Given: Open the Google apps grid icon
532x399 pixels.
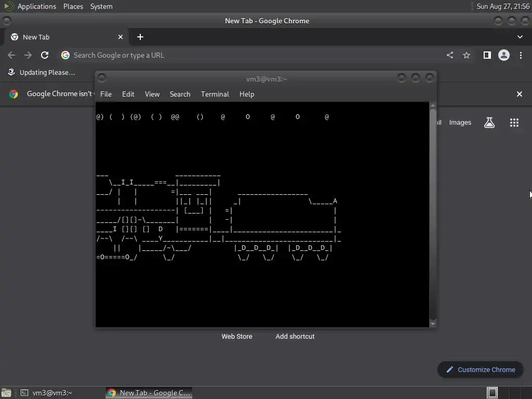Looking at the screenshot, I should pyautogui.click(x=514, y=123).
